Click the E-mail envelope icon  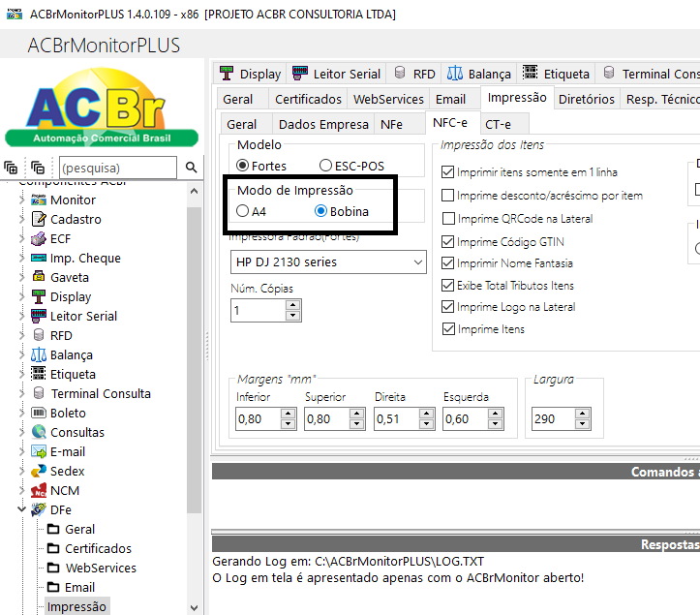point(39,451)
